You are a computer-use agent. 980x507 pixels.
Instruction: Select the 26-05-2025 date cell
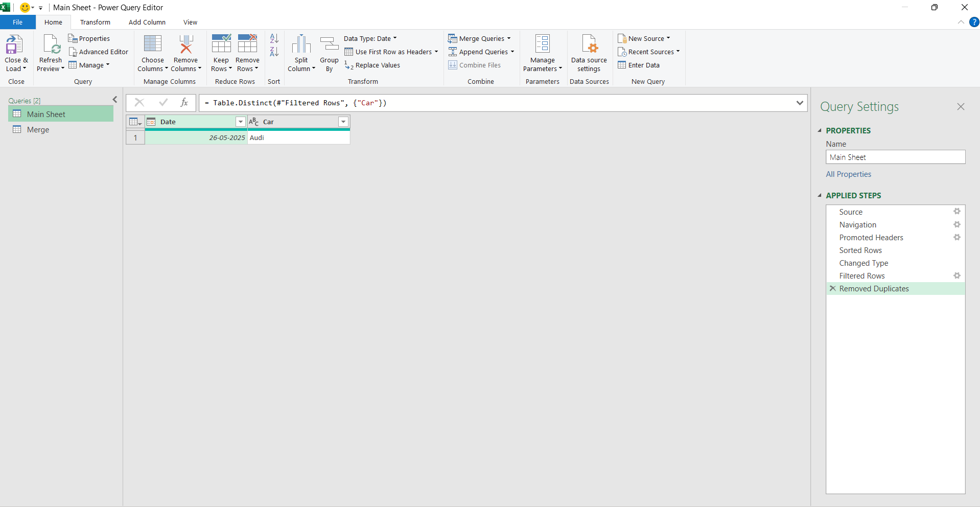196,137
